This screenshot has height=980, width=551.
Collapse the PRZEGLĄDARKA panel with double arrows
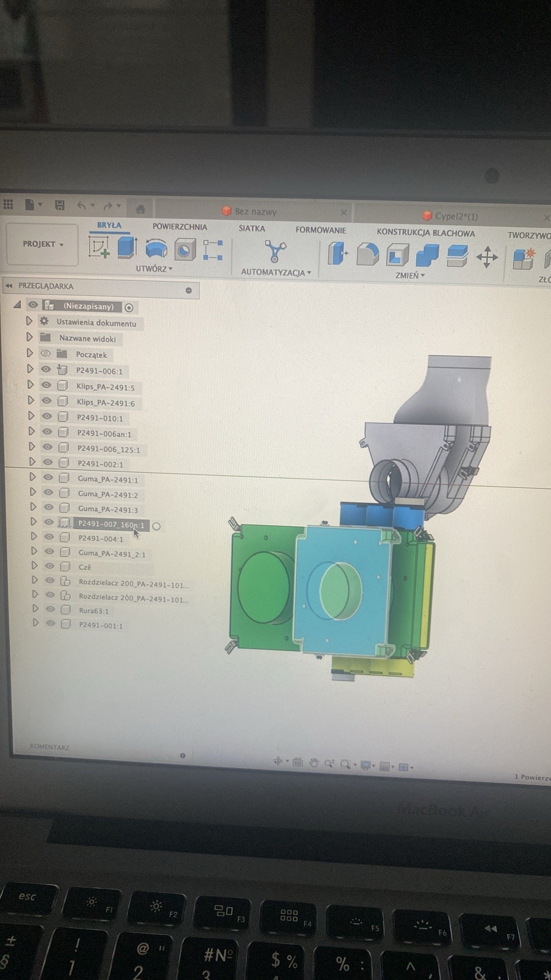(9, 286)
